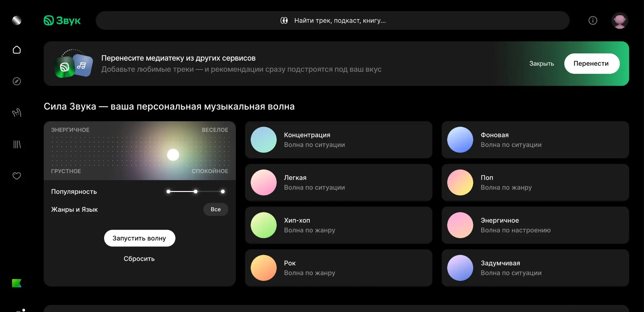The width and height of the screenshot is (644, 312).
Task: Click the Рок wave orange circle
Action: (264, 268)
